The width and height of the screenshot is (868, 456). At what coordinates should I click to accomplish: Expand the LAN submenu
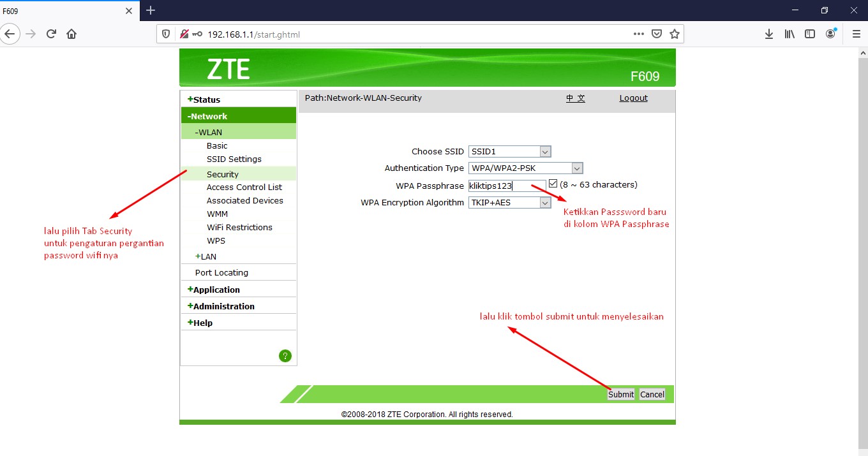click(x=206, y=256)
